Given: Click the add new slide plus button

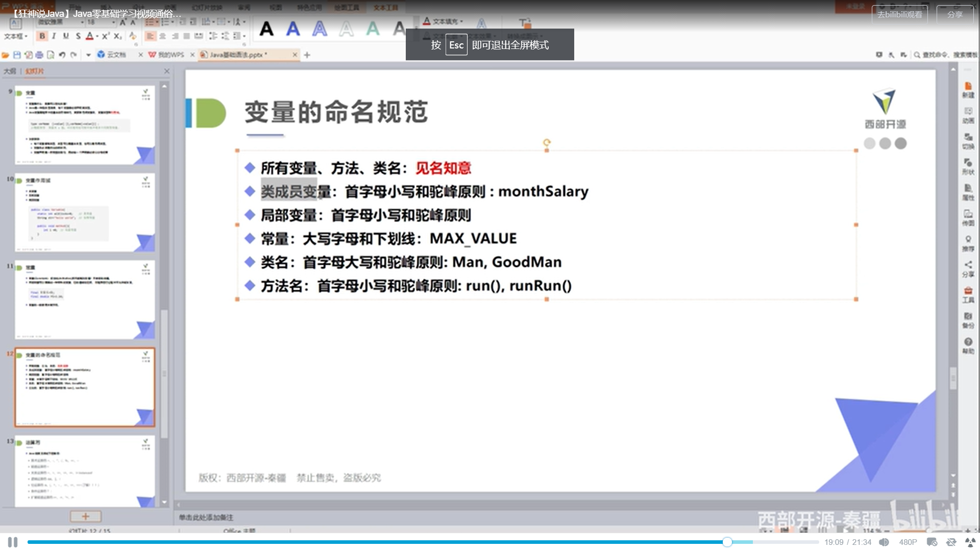Looking at the screenshot, I should tap(85, 516).
